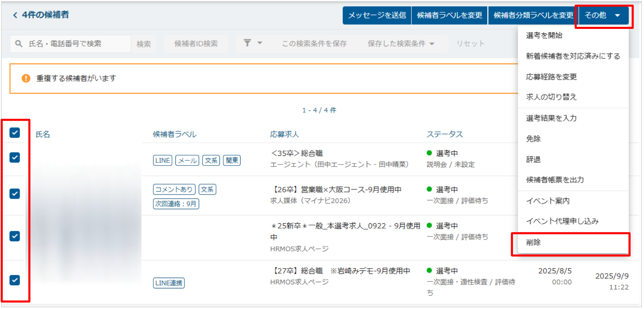
Task: Click the コメントあり label tag
Action: 174,189
